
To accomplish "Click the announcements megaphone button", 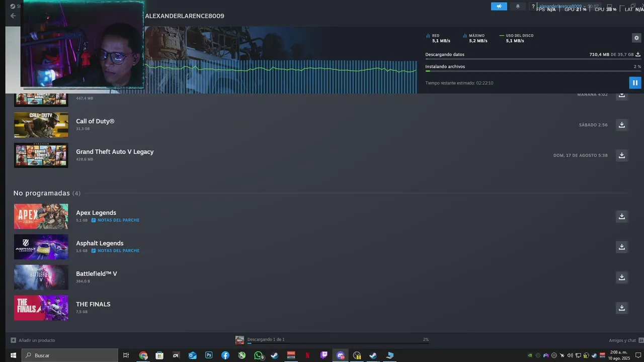I will pos(499,7).
